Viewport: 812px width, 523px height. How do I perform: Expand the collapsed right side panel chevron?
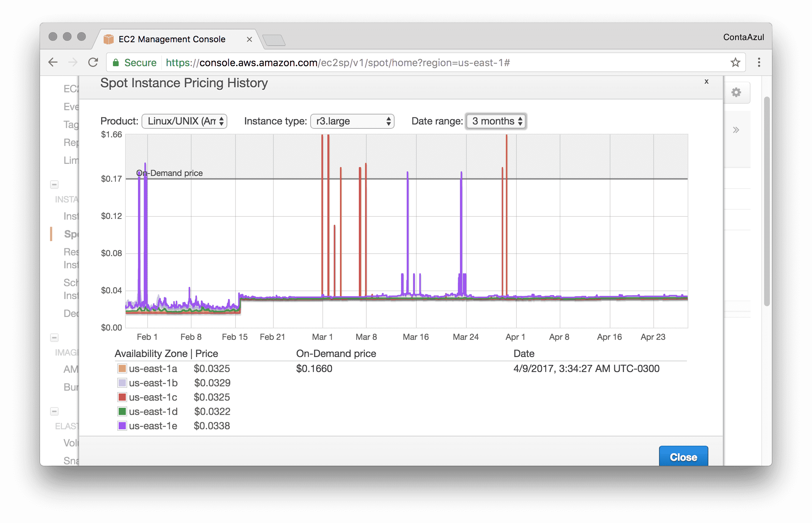[x=736, y=129]
